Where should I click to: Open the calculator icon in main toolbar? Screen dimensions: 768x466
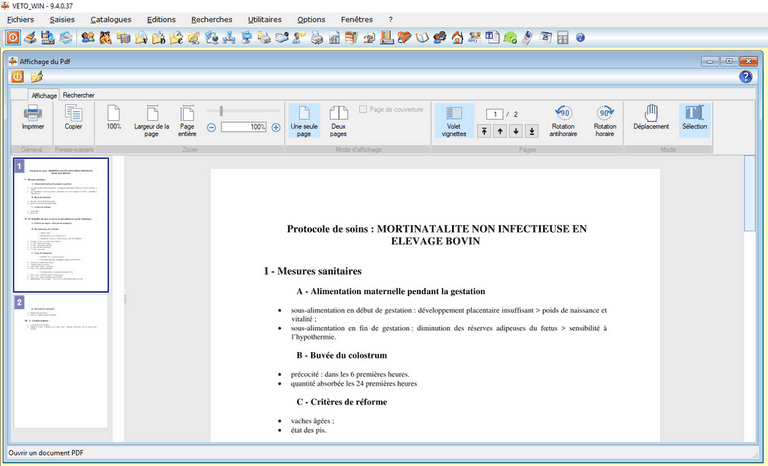pyautogui.click(x=563, y=38)
